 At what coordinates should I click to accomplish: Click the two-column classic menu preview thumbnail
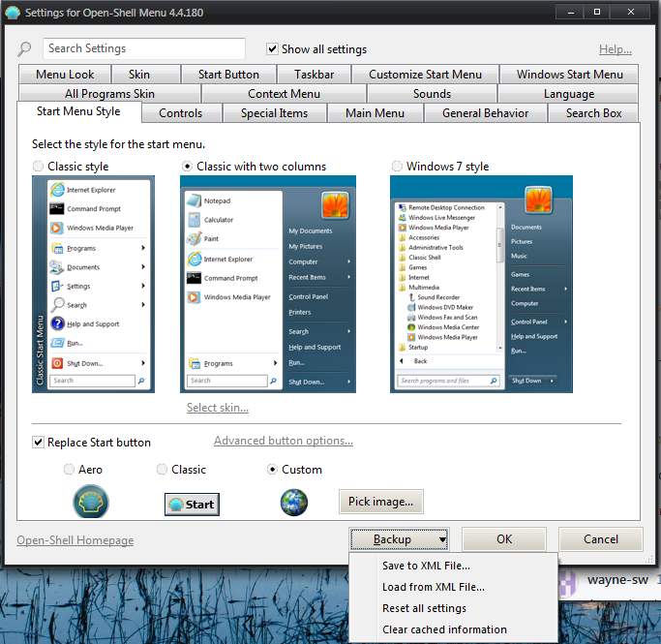[x=268, y=285]
